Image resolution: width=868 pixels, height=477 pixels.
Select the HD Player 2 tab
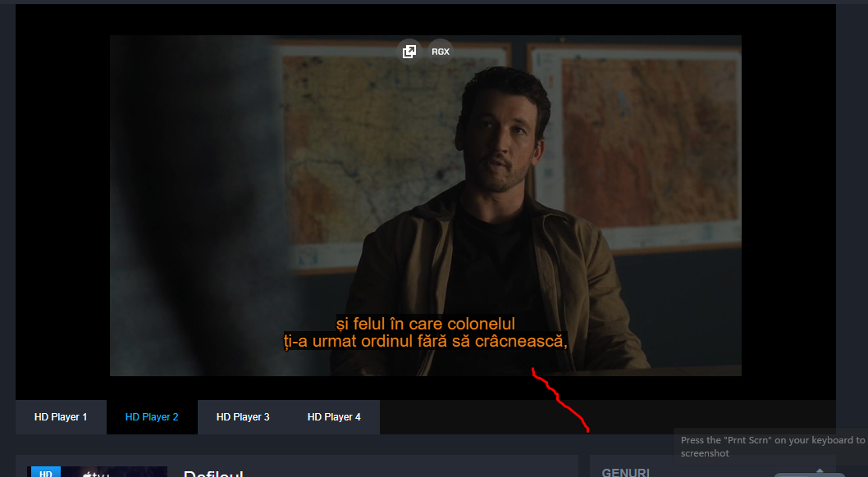(x=152, y=416)
